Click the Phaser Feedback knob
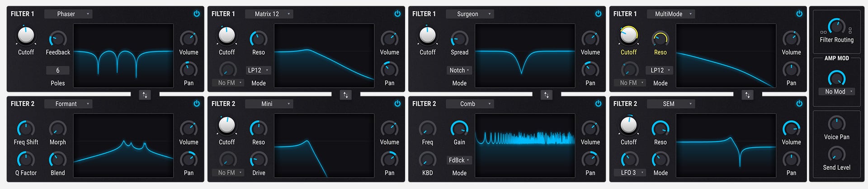The width and height of the screenshot is (868, 189). (x=58, y=39)
